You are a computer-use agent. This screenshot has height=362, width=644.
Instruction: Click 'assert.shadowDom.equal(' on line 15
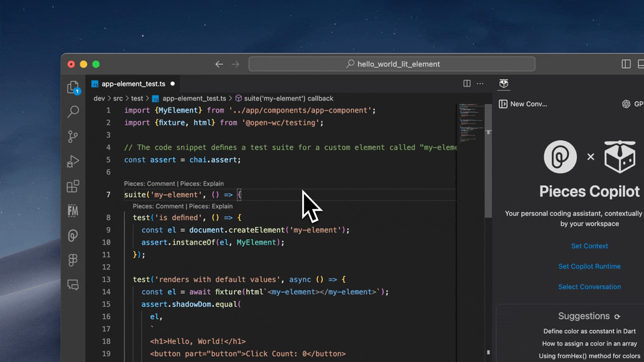coord(191,304)
